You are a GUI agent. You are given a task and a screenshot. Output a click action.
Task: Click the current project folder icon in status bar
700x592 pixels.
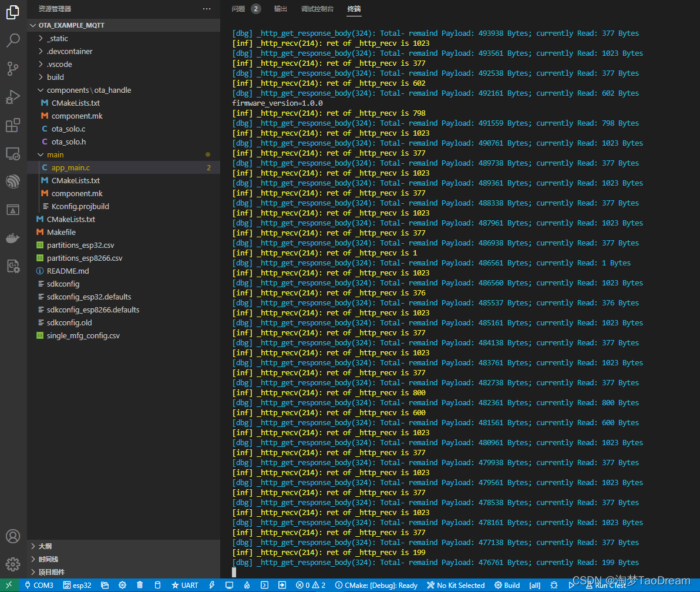coord(105,585)
